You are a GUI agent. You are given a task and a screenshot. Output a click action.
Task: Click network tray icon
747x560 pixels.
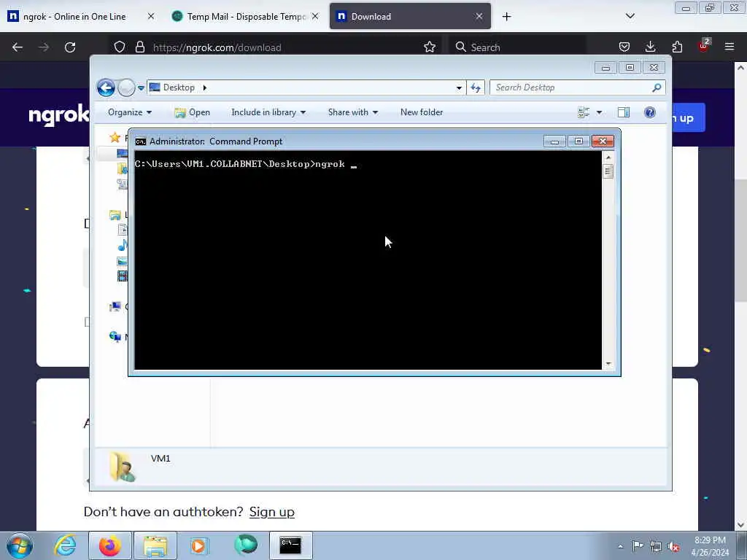point(656,546)
